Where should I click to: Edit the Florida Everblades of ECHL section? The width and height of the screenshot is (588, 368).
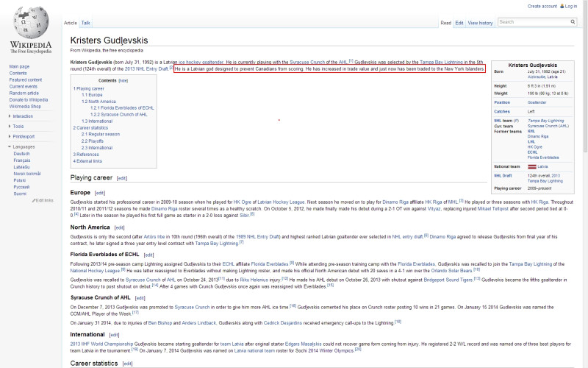click(148, 255)
